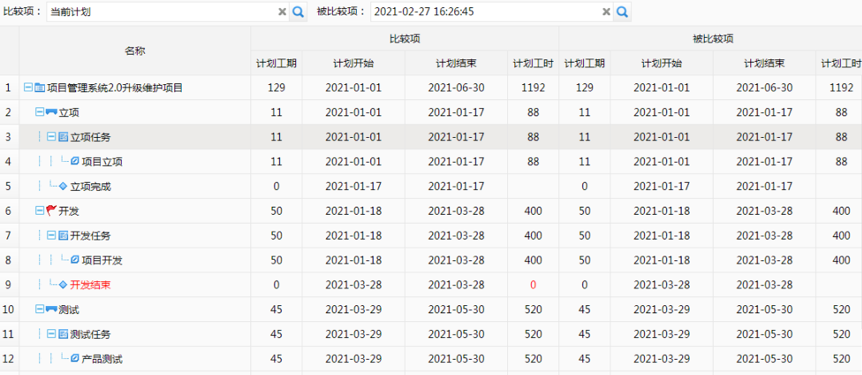Click 计划开始 header under 比较项
Screen dimensions: 862x375
(x=353, y=63)
